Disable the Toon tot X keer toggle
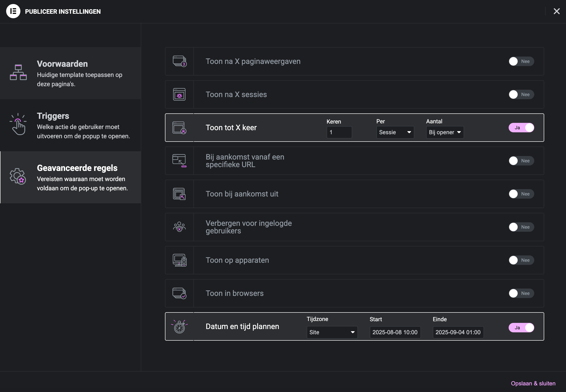 pos(521,128)
